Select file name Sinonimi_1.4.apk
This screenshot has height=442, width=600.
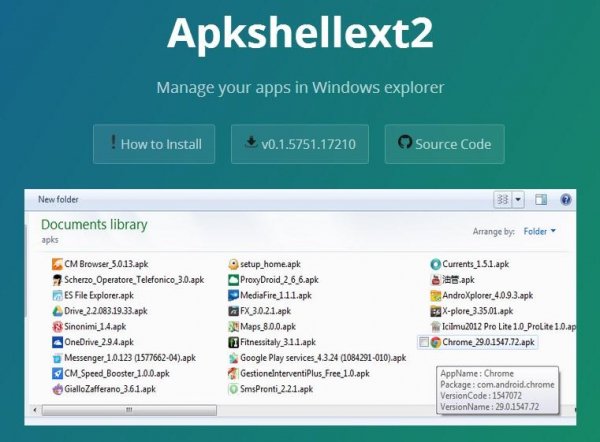coord(95,327)
